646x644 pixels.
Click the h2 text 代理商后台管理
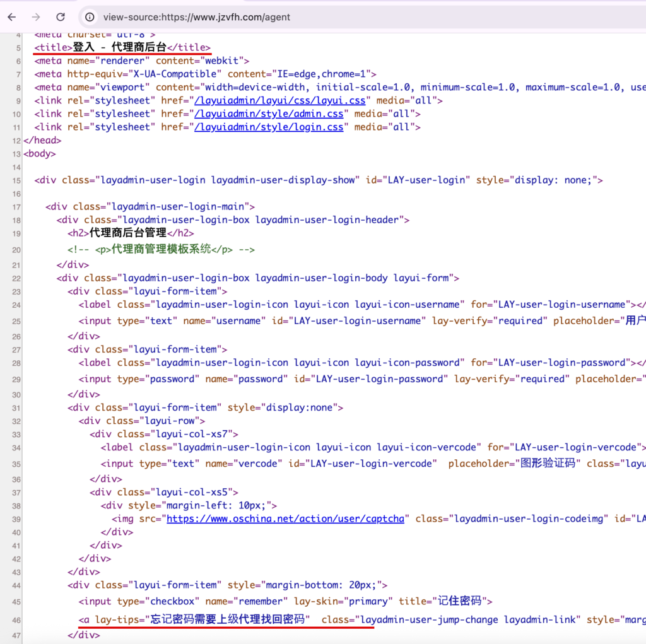pyautogui.click(x=127, y=233)
